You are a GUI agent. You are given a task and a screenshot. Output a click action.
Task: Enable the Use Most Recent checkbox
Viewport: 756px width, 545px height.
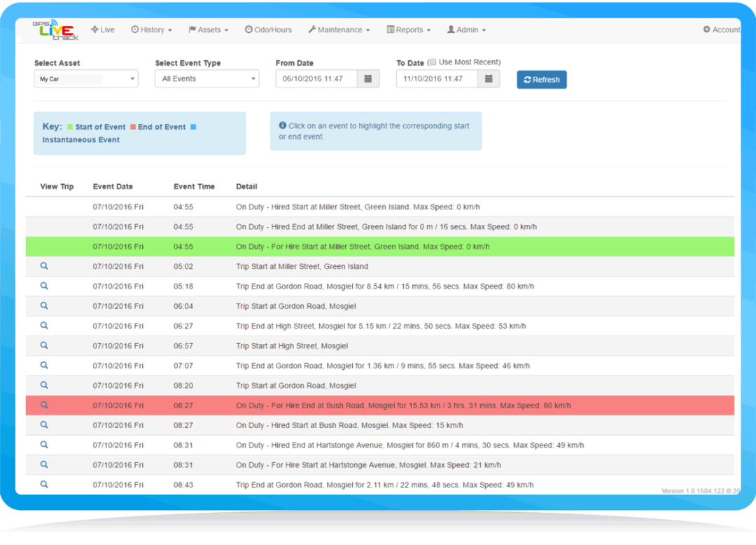432,62
